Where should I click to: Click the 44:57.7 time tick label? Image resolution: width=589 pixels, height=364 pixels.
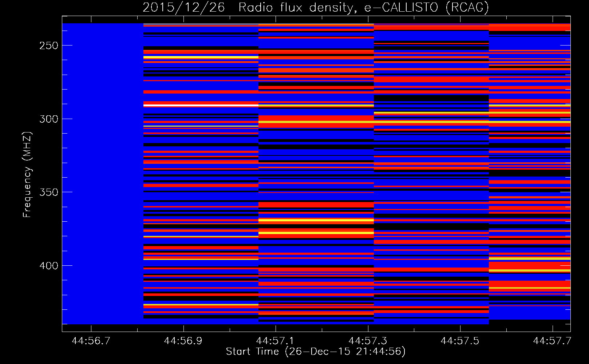click(552, 341)
